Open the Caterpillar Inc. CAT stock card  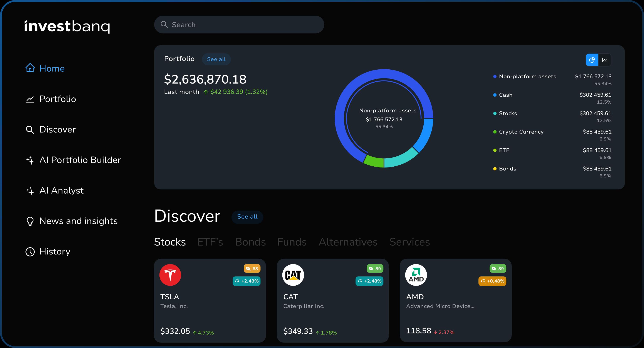click(x=333, y=301)
